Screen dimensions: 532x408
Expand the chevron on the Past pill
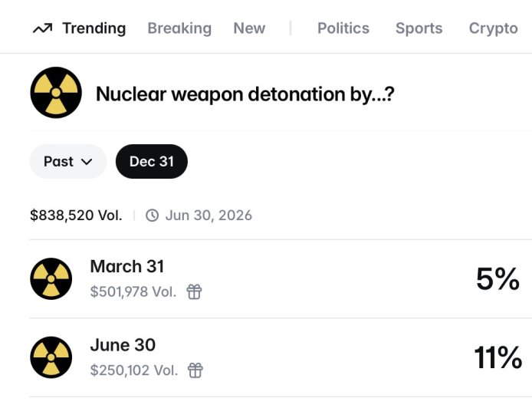pos(87,162)
